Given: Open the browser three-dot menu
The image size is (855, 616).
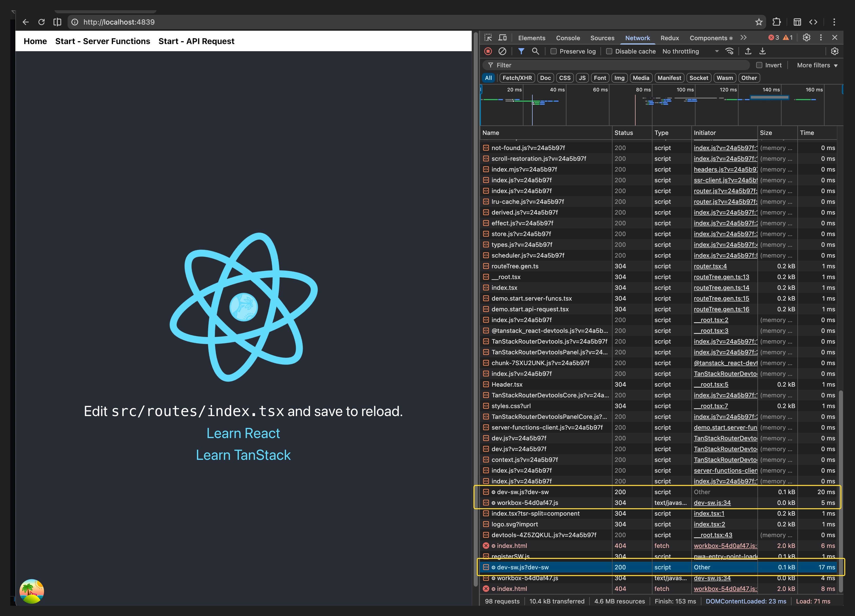Looking at the screenshot, I should click(x=834, y=22).
